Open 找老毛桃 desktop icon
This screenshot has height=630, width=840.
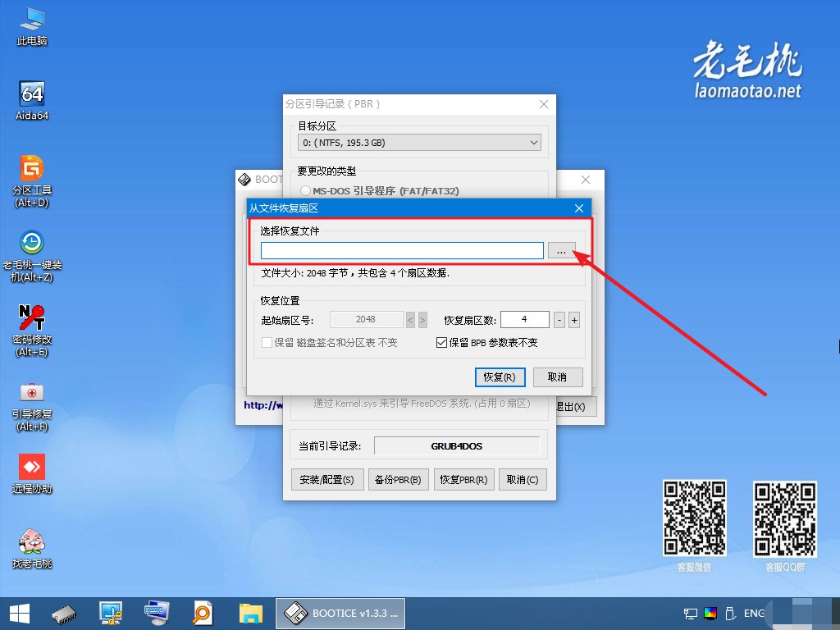[32, 548]
